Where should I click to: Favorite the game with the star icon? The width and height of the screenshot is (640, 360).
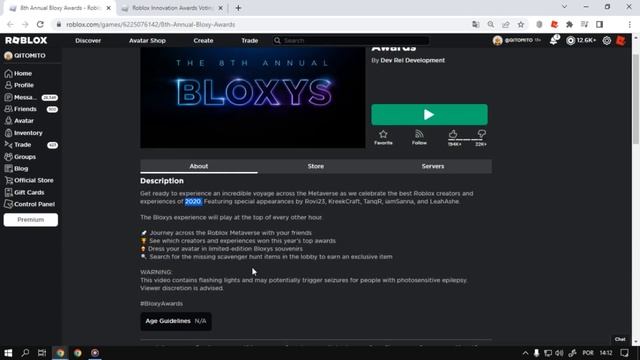[383, 137]
